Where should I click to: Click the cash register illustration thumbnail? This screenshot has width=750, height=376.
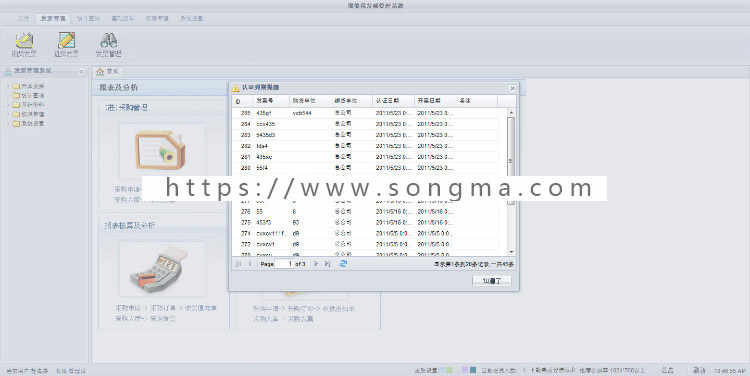(163, 269)
